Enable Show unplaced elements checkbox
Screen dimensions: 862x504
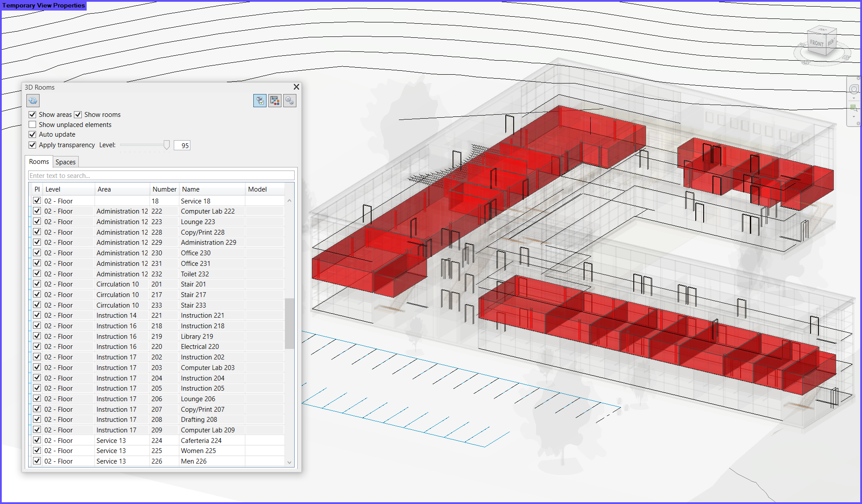33,125
